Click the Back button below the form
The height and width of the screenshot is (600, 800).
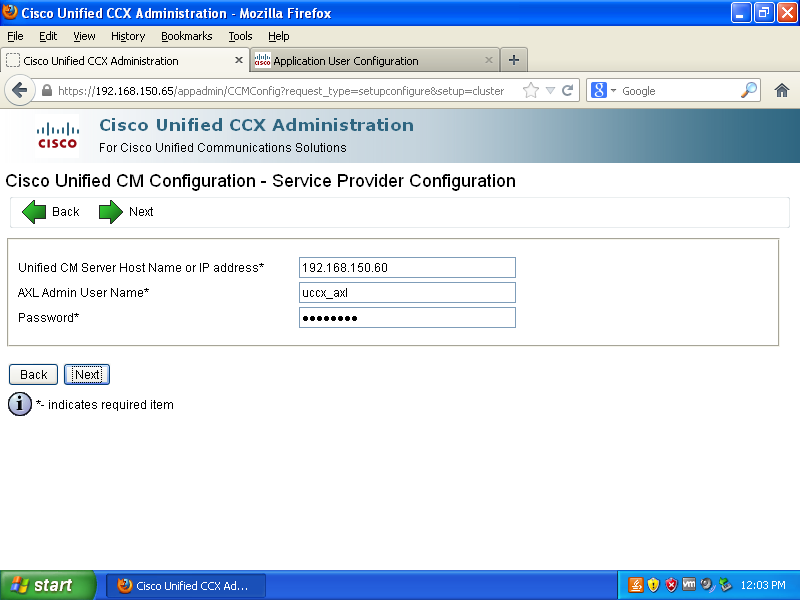34,374
